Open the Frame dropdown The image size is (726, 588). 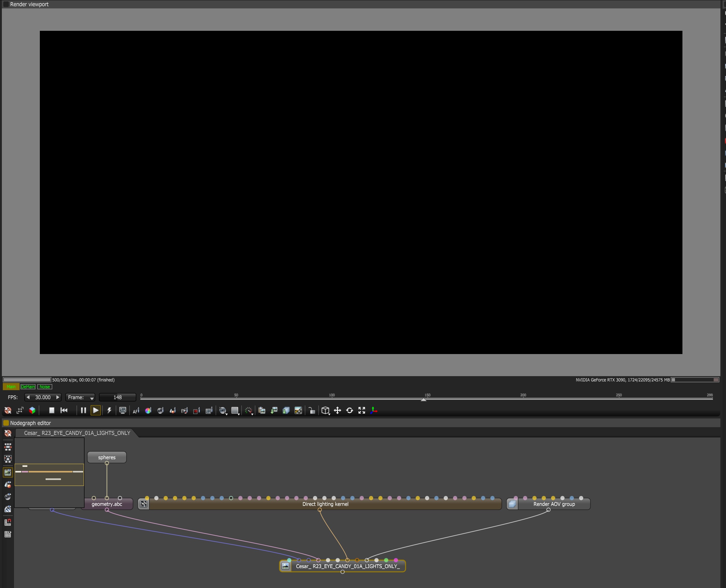click(80, 397)
